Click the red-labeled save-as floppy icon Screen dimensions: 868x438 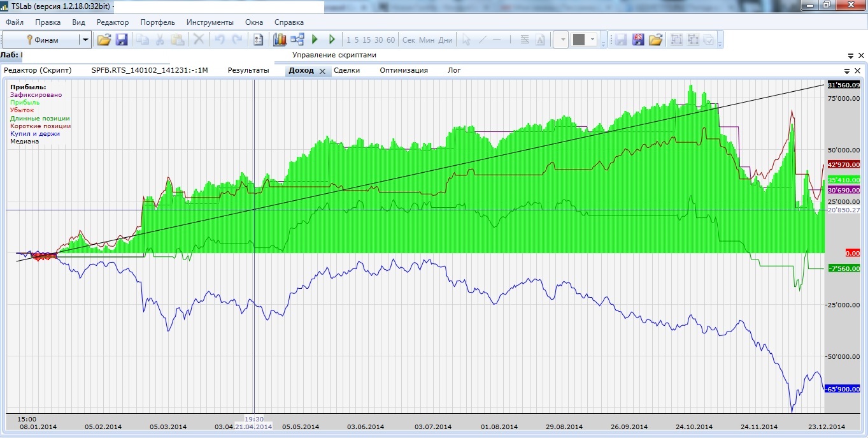coord(638,40)
